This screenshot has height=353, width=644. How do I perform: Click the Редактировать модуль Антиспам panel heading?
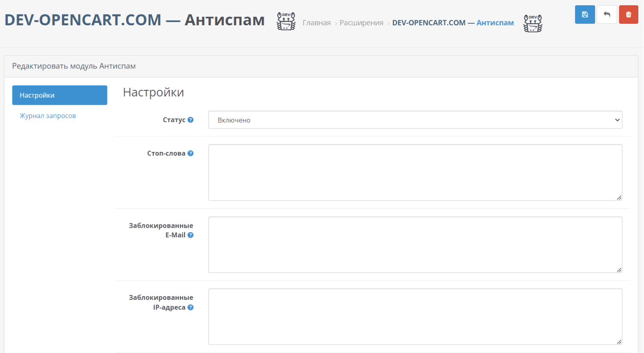[x=74, y=66]
